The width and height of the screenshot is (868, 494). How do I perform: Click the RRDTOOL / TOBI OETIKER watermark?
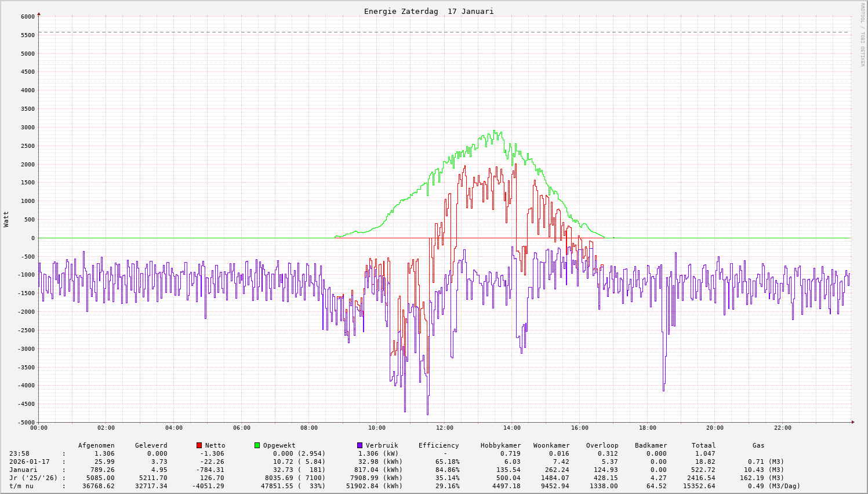tap(862, 34)
